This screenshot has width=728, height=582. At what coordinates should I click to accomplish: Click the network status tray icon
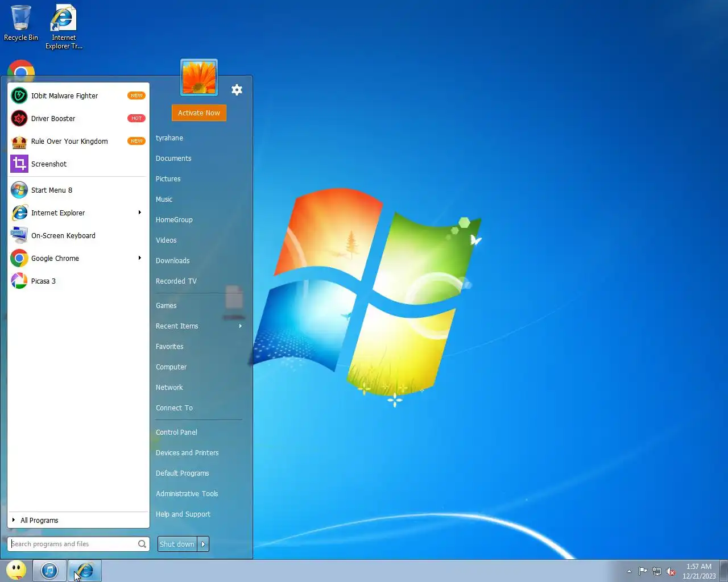click(657, 571)
